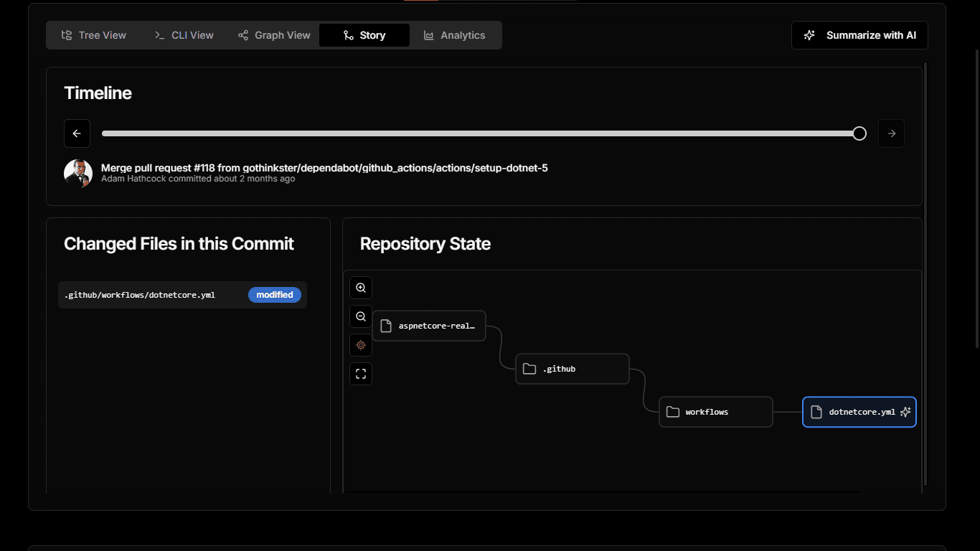Click the sparkle icon on dotnetcore.yml node
Viewport: 980px width, 551px height.
pos(905,412)
